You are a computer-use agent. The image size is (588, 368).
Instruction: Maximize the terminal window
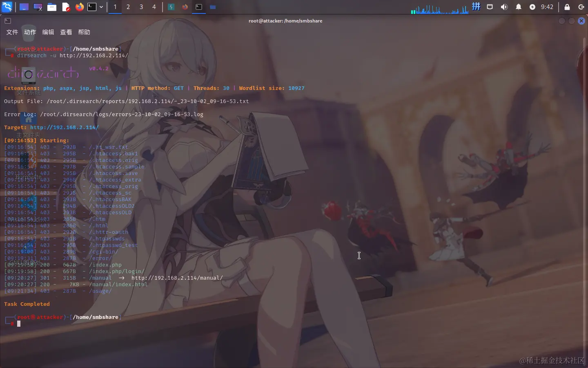(x=572, y=21)
